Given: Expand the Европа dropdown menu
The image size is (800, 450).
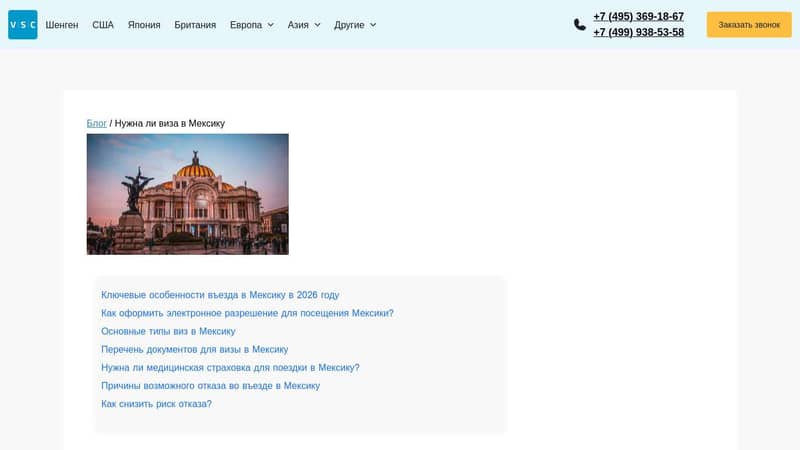Looking at the screenshot, I should pos(252,24).
